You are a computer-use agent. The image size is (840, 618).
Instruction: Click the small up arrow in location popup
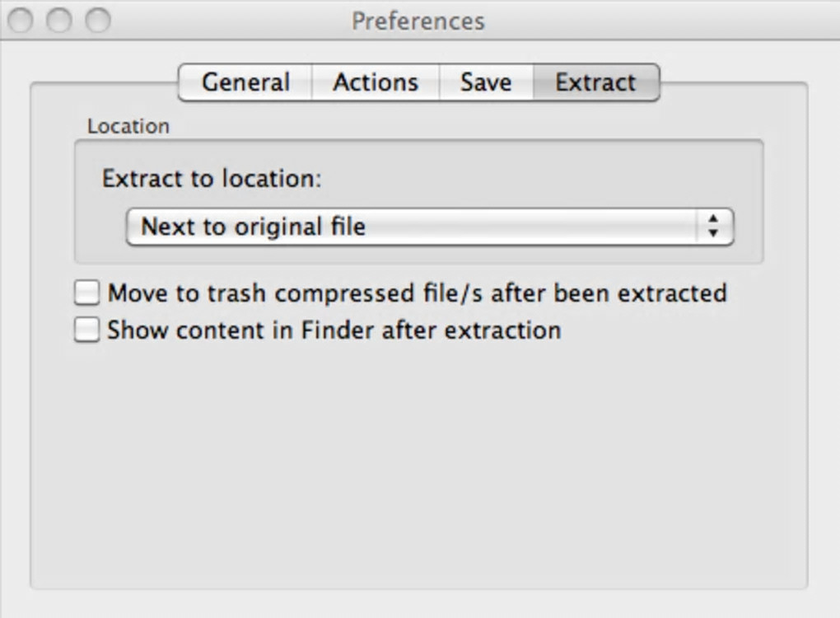pyautogui.click(x=713, y=219)
